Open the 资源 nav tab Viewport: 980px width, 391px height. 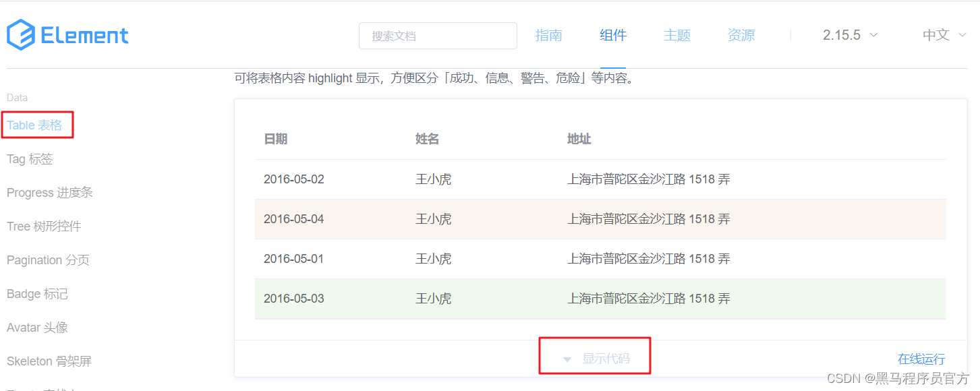pos(741,35)
